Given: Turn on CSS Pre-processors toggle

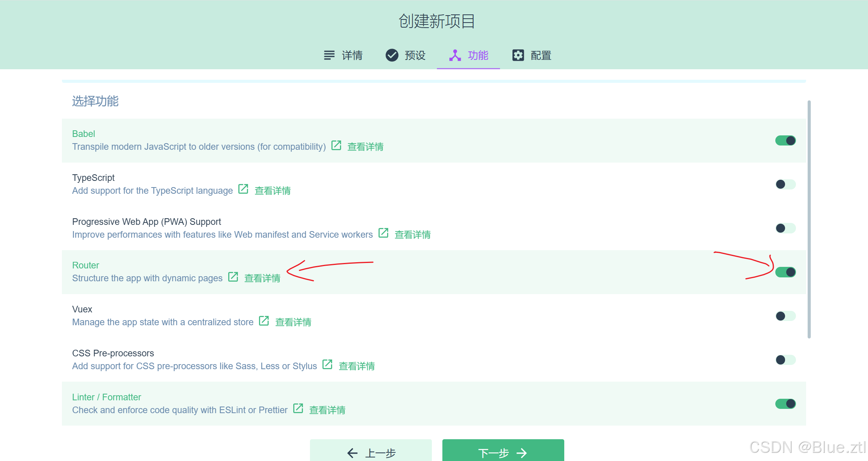Looking at the screenshot, I should tap(785, 360).
